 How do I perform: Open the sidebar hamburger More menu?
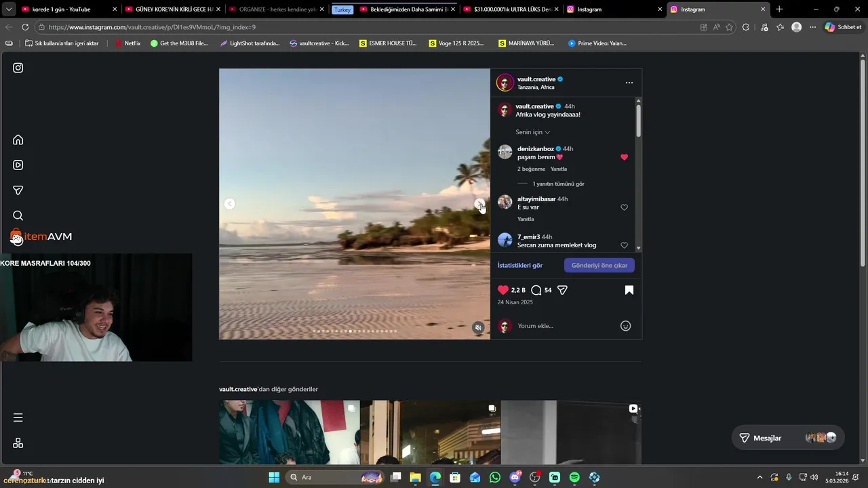pyautogui.click(x=18, y=418)
